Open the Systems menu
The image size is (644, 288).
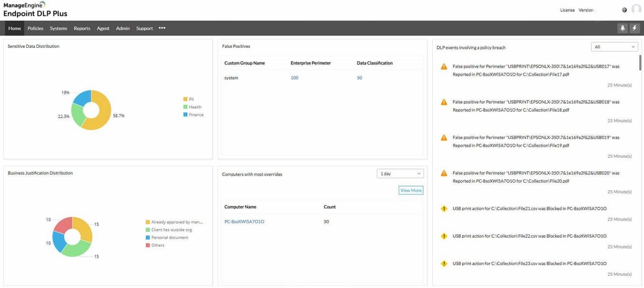(x=59, y=28)
